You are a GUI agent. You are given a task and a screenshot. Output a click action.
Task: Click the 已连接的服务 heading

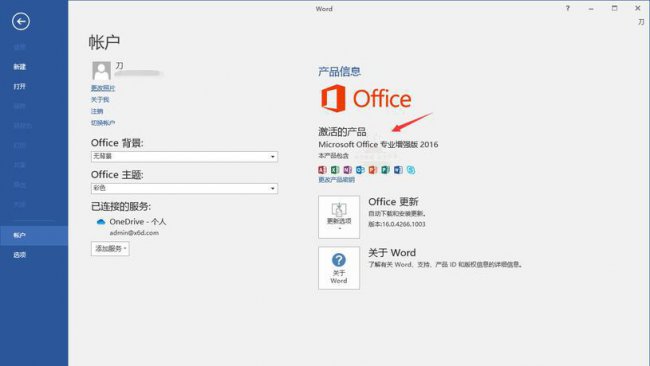121,206
